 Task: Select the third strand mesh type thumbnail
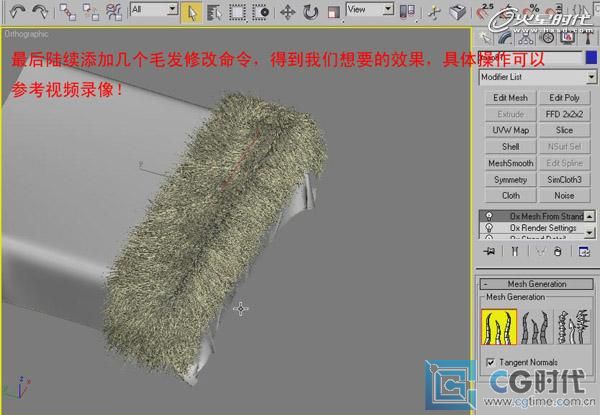click(573, 327)
